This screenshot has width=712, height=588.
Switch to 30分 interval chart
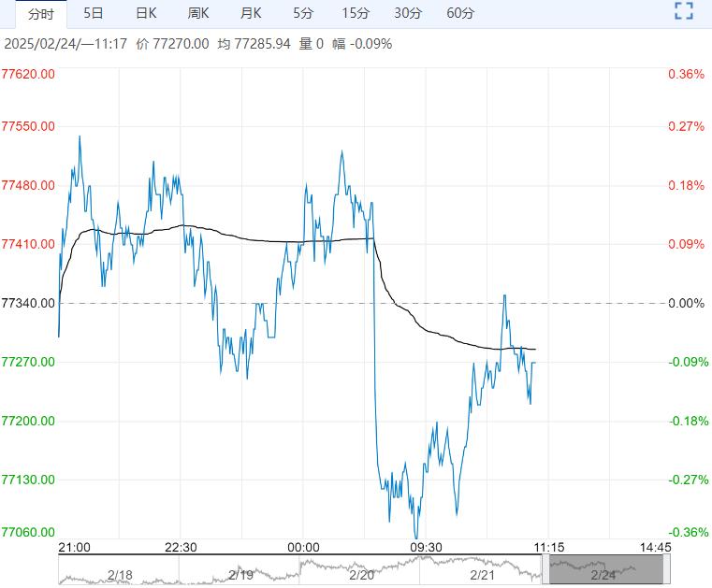pos(408,13)
